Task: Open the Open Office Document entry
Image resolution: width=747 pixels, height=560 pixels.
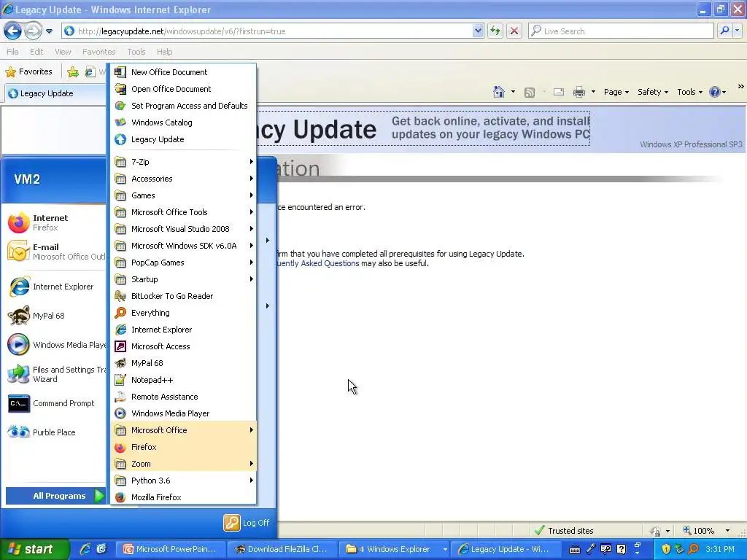Action: click(x=183, y=89)
